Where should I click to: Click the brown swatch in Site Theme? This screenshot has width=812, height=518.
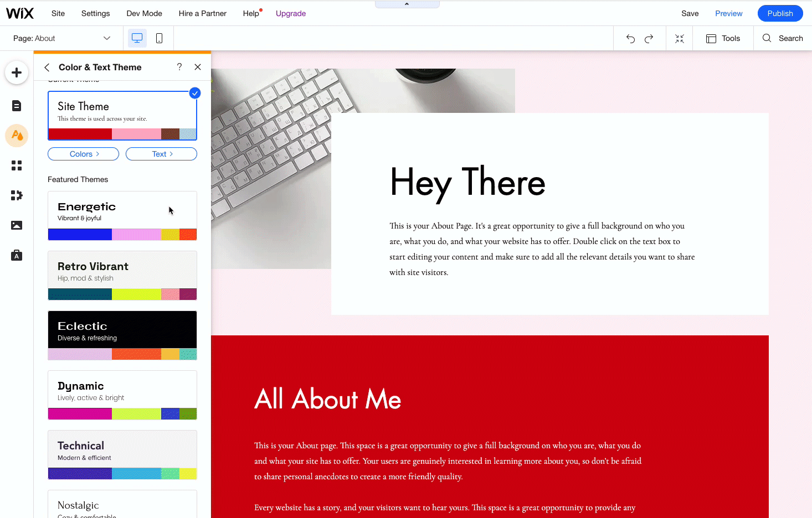pos(171,134)
